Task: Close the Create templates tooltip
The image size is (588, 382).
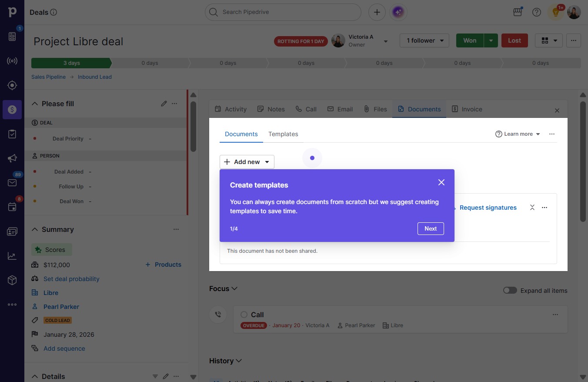Action: click(441, 182)
